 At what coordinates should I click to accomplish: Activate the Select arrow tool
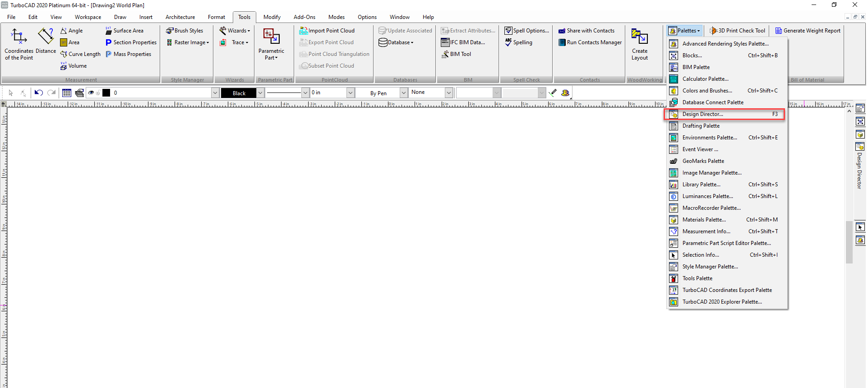tap(11, 93)
